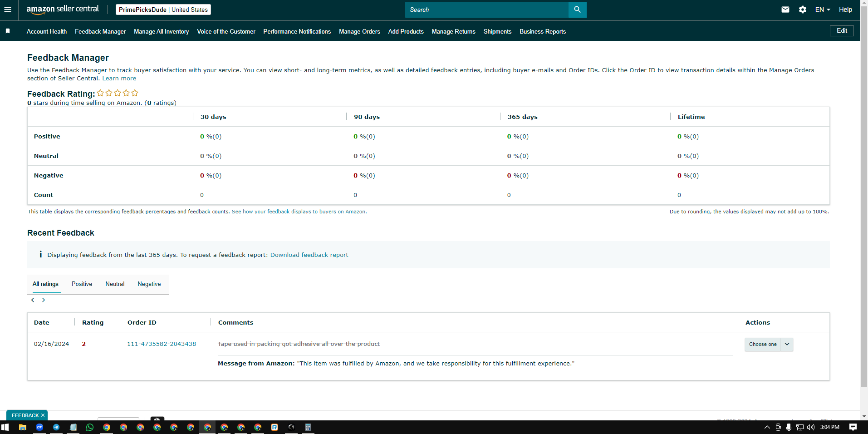868x434 pixels.
Task: Click the magnifier search button
Action: pyautogui.click(x=577, y=10)
